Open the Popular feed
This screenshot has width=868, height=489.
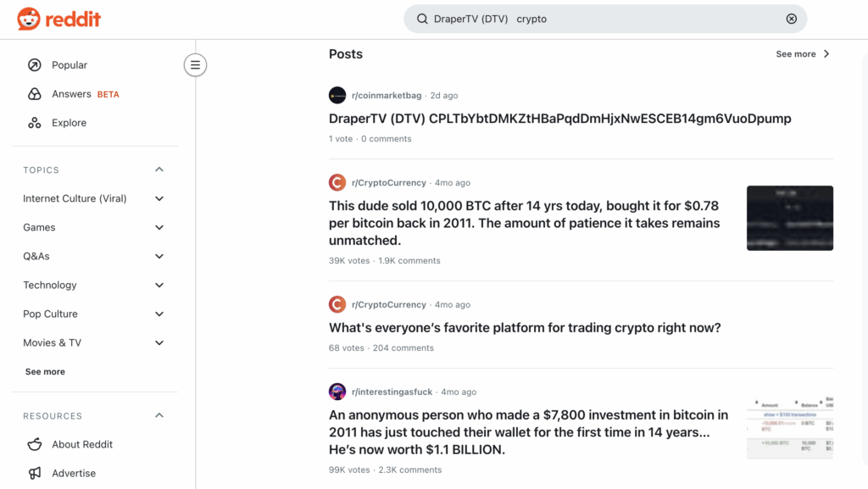click(x=69, y=65)
